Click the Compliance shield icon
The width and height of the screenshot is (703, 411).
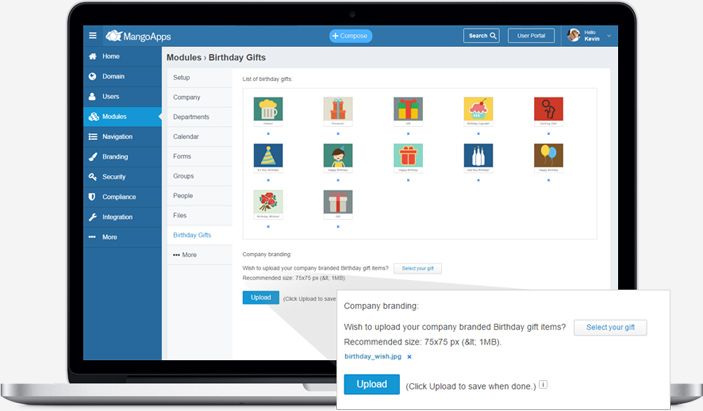[x=92, y=197]
